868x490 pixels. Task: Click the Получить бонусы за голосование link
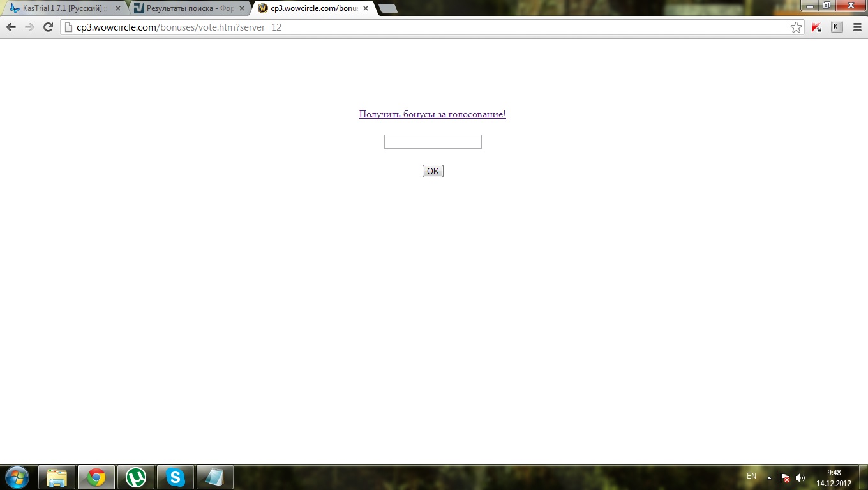(432, 114)
